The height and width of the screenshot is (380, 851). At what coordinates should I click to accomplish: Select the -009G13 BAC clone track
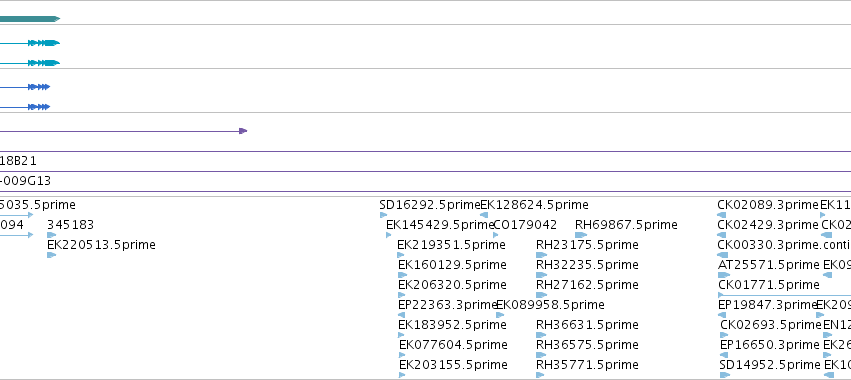point(426,181)
